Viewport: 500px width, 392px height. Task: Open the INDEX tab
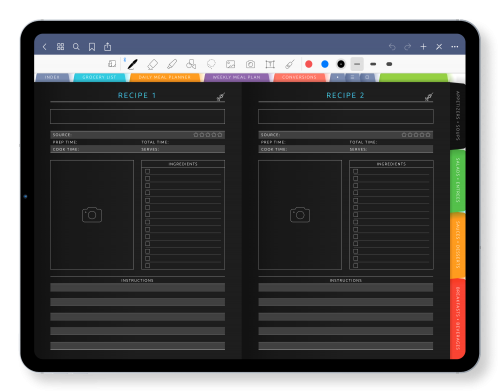click(52, 77)
